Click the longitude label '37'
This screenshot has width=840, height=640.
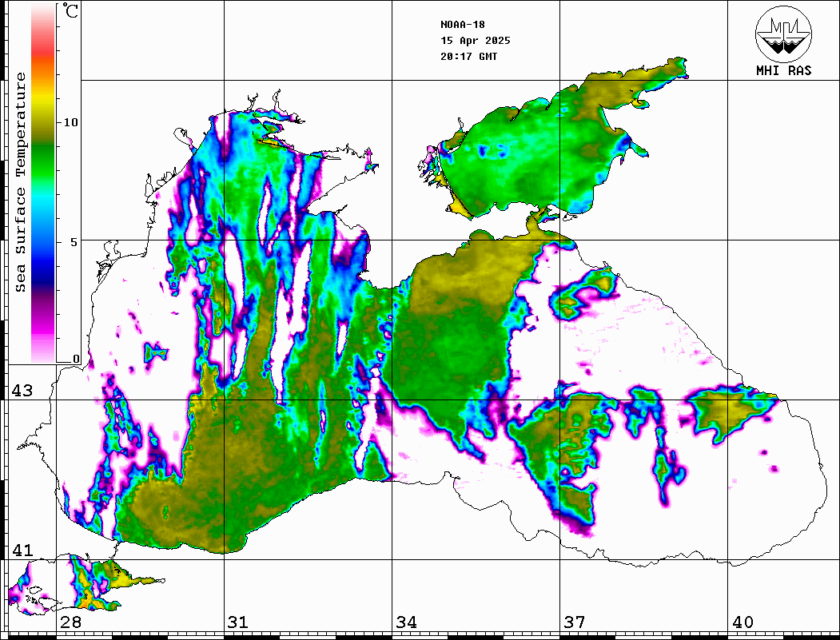point(575,622)
